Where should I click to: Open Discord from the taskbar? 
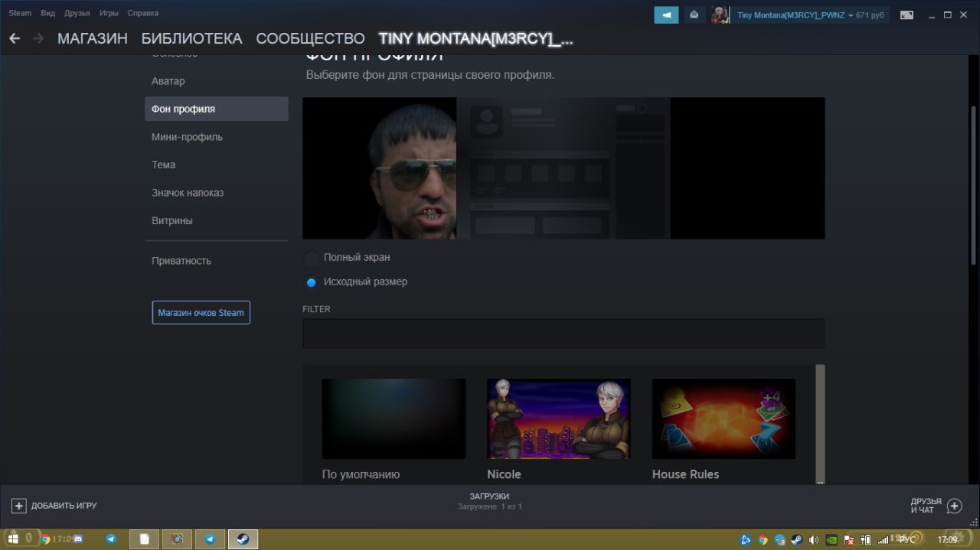pos(77,539)
